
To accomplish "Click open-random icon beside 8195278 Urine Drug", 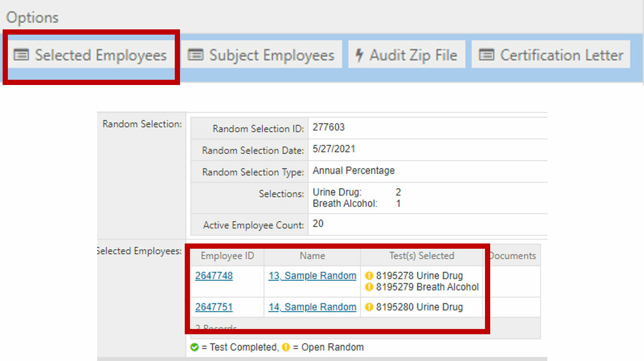I will click(369, 276).
